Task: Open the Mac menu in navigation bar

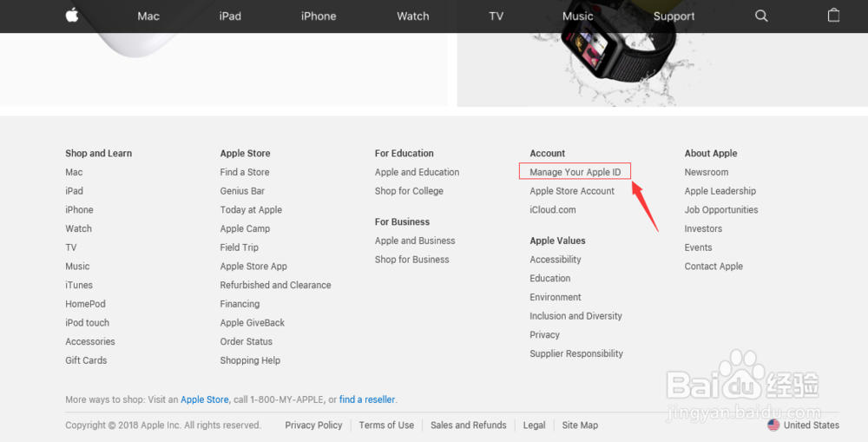Action: (148, 16)
